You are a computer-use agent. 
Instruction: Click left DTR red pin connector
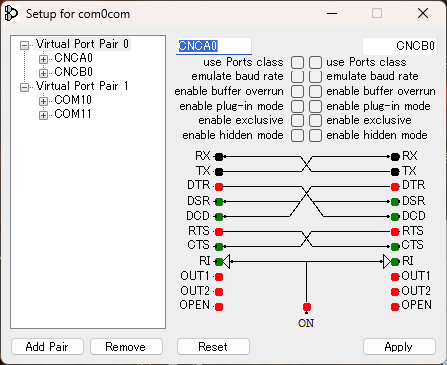point(219,187)
